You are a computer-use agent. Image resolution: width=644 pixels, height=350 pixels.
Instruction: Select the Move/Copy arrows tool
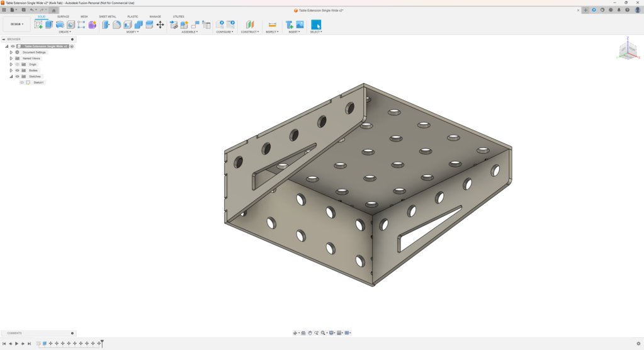coord(160,25)
